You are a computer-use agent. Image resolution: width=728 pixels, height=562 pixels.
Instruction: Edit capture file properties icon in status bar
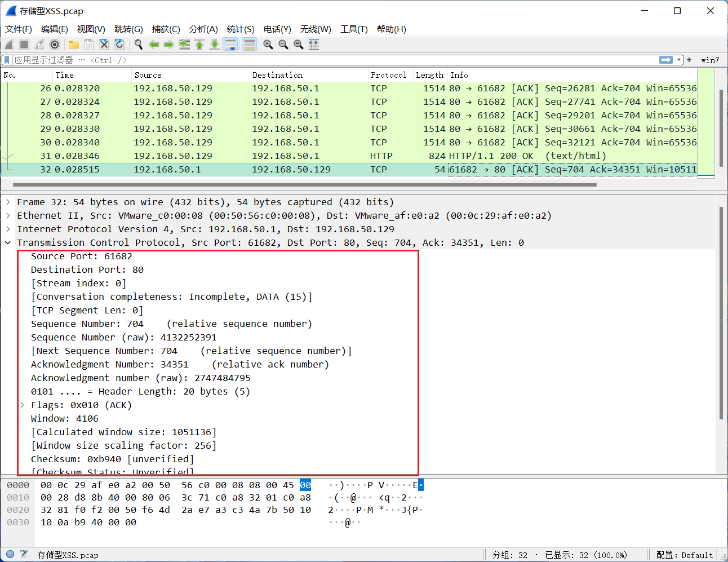[24, 554]
